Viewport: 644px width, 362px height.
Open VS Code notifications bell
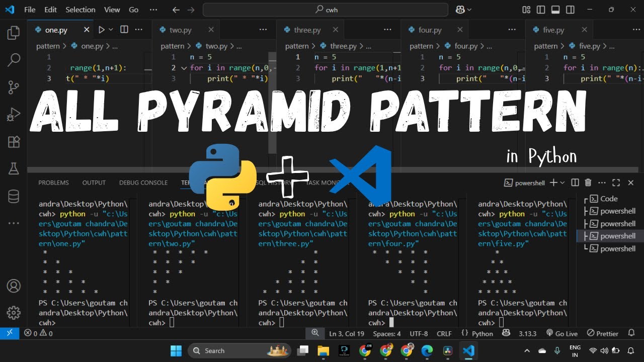click(631, 333)
